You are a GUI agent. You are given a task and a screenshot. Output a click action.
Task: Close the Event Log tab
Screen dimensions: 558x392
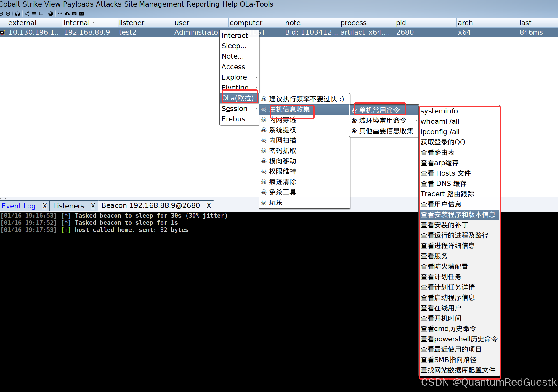point(45,206)
